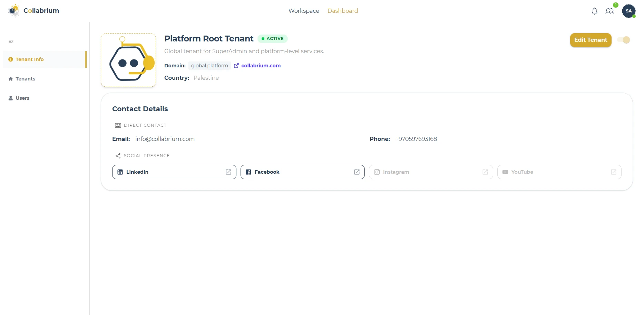Viewport: 644px width, 315px height.
Task: Click the phone number +970597693168
Action: point(416,139)
